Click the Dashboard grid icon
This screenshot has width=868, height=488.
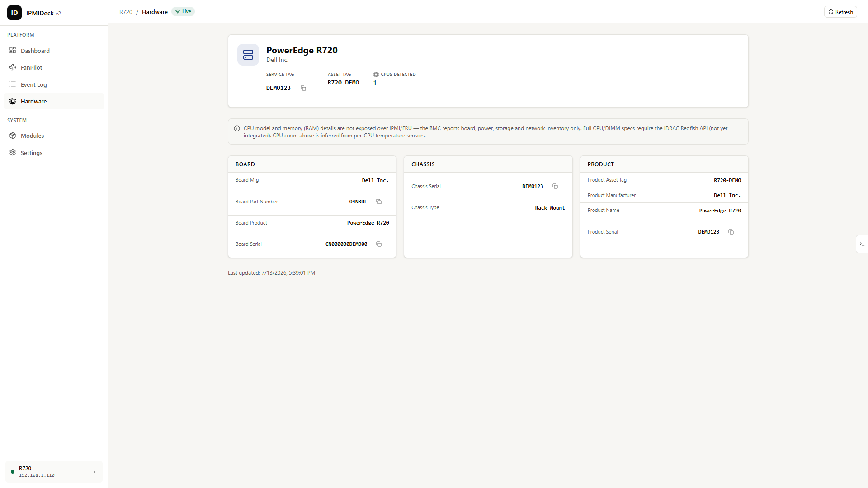pyautogui.click(x=13, y=50)
